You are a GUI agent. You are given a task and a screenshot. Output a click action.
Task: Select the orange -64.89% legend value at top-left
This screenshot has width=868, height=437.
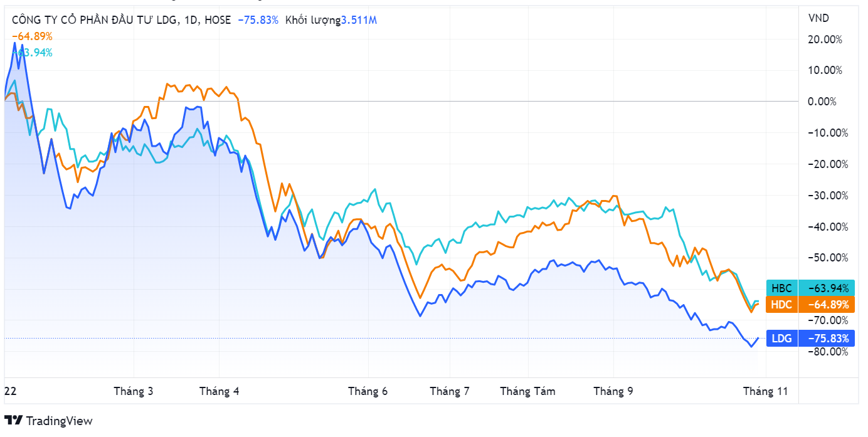pos(32,36)
